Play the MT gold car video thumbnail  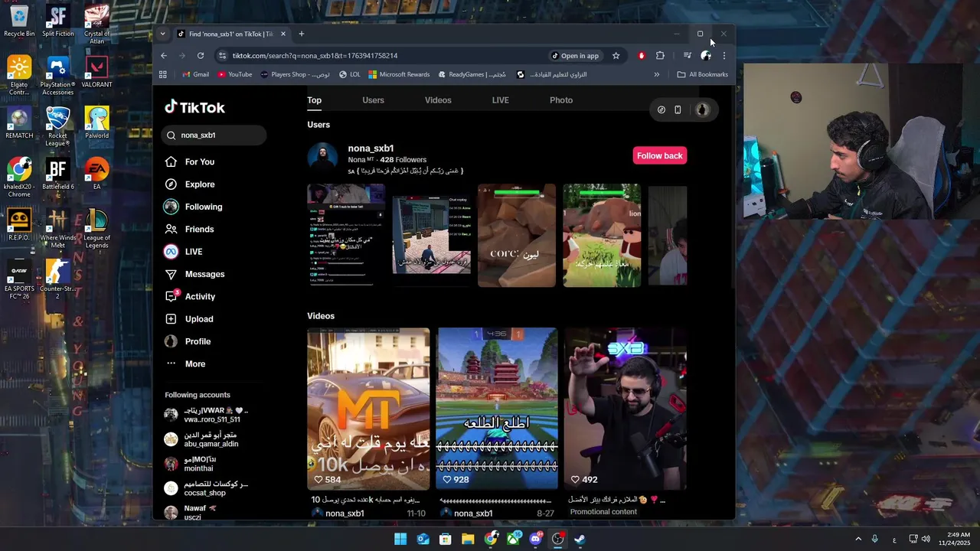[x=368, y=409]
